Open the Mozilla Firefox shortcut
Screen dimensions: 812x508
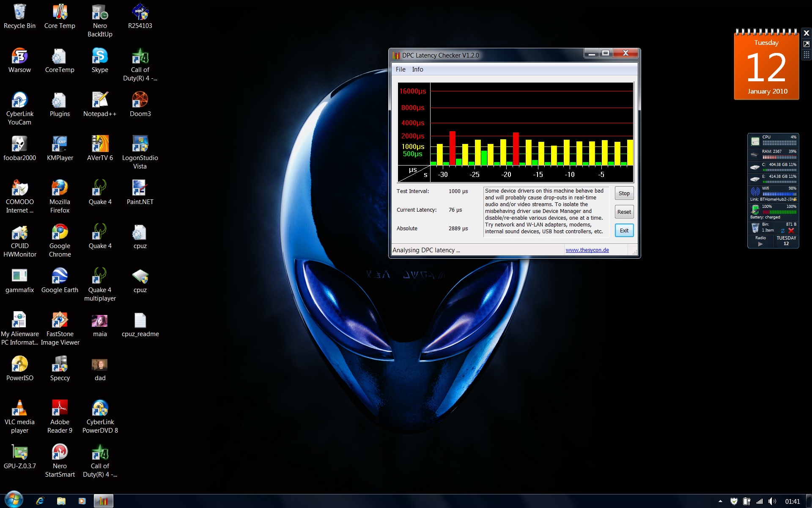[x=60, y=197]
